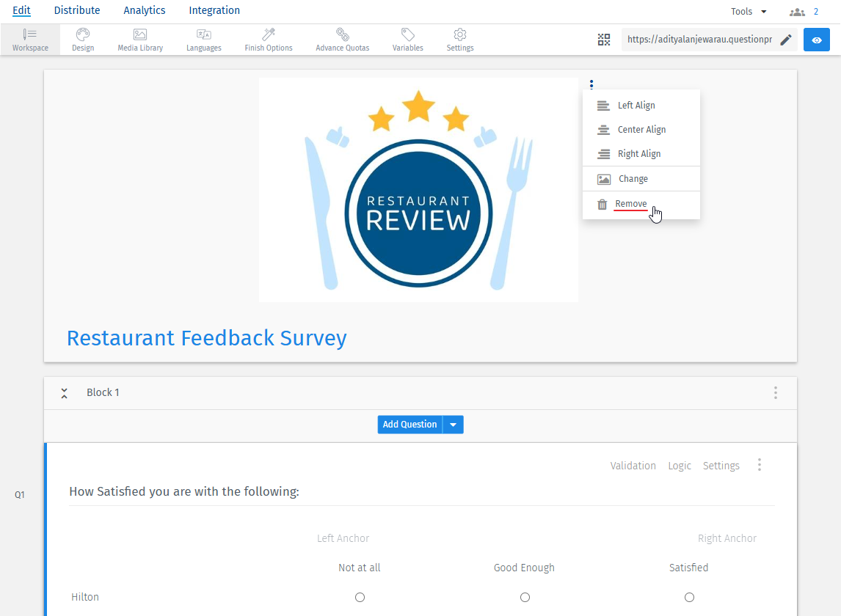Open survey Settings from the toolbar

point(459,39)
